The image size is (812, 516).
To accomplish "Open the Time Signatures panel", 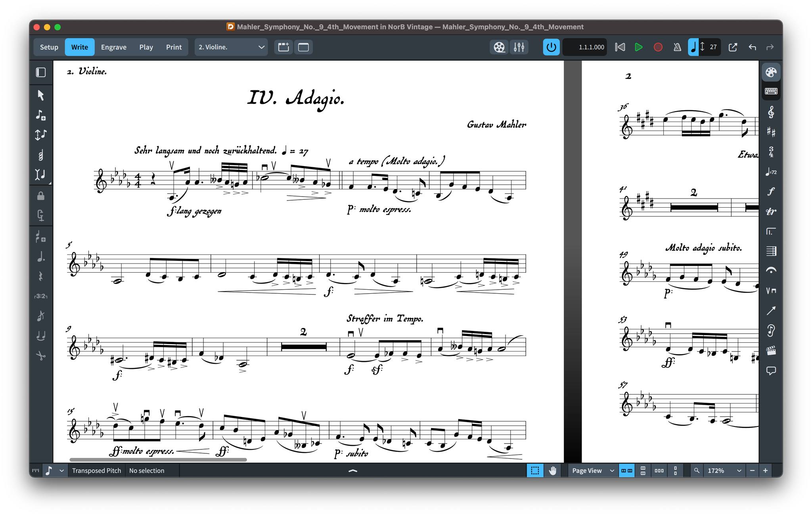I will point(771,152).
